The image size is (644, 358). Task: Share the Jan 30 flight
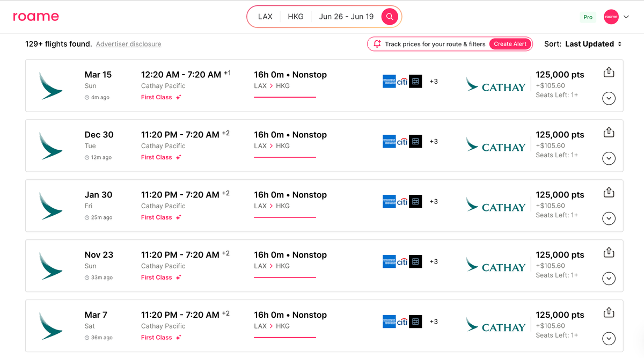(609, 192)
